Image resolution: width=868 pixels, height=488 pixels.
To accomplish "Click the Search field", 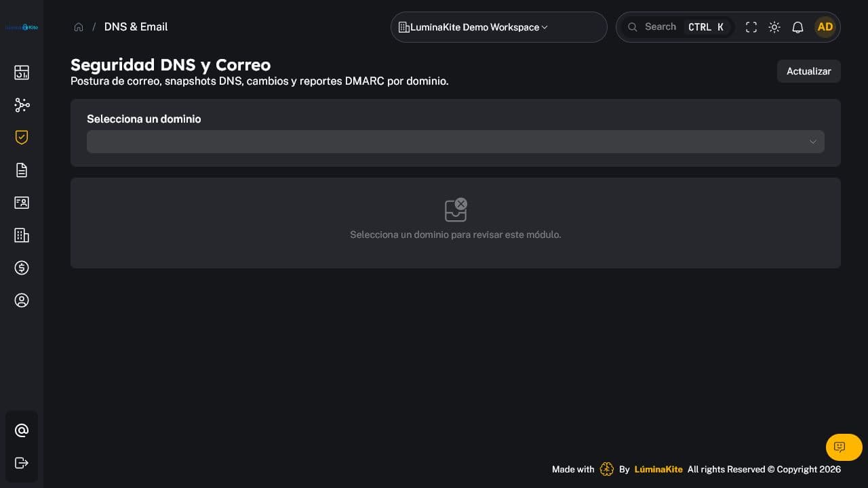I will [x=677, y=27].
